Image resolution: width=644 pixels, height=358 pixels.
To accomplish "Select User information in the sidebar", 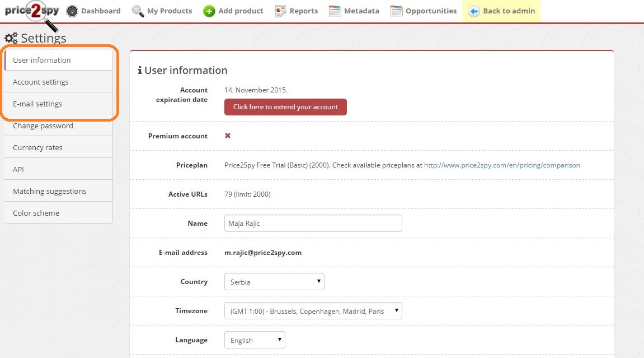I will pyautogui.click(x=58, y=60).
